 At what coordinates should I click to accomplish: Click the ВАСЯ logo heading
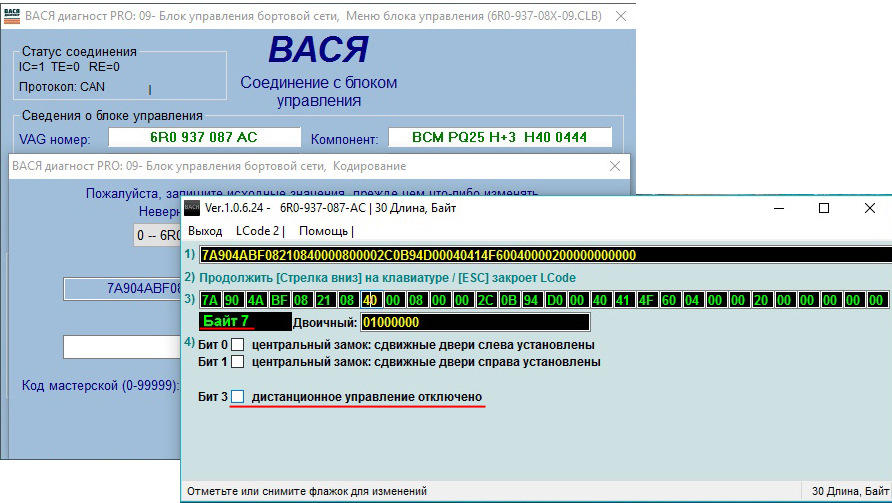(319, 50)
